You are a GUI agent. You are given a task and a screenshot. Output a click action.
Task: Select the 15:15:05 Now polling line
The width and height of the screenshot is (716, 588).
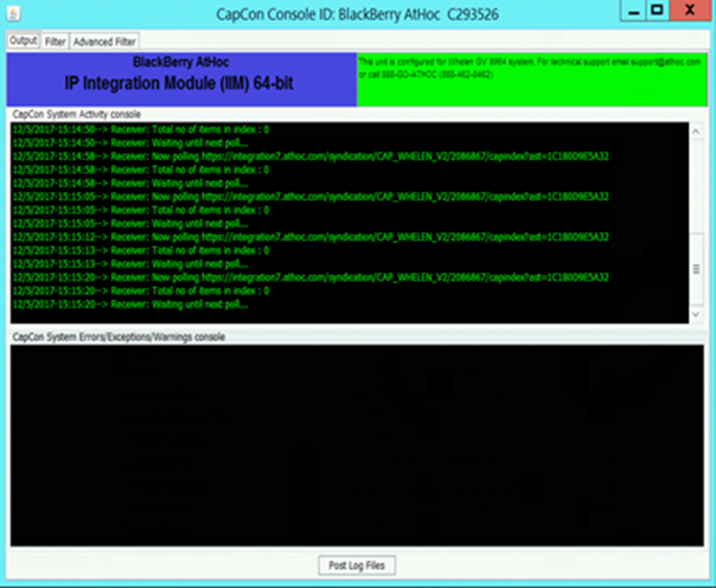point(310,197)
